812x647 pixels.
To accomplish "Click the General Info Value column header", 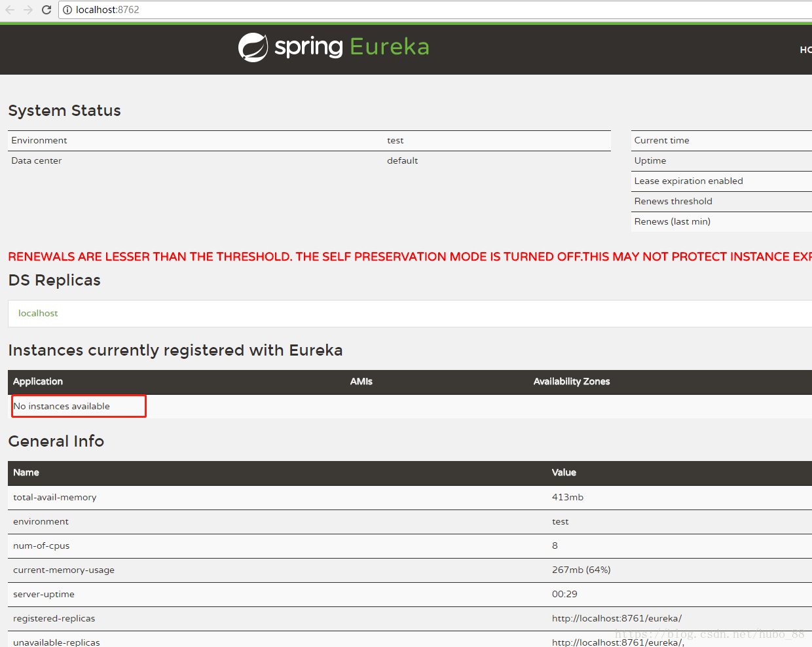I will [564, 473].
